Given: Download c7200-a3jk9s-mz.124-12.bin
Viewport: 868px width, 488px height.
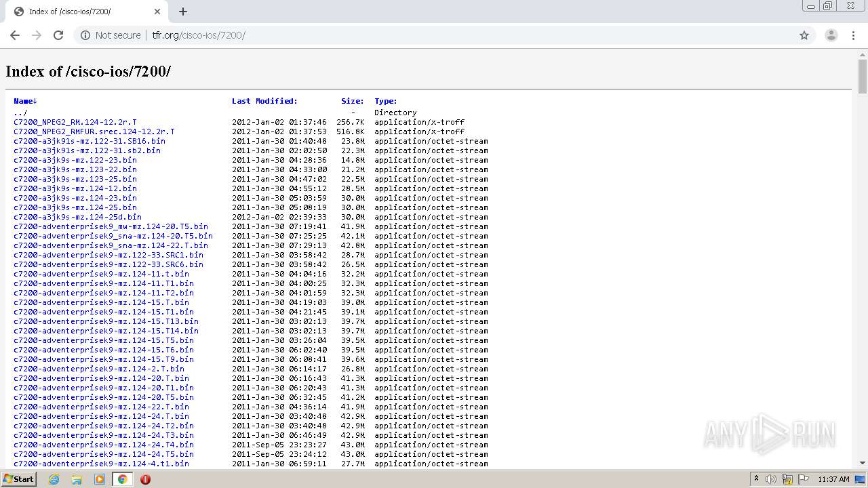Looking at the screenshot, I should pyautogui.click(x=75, y=189).
